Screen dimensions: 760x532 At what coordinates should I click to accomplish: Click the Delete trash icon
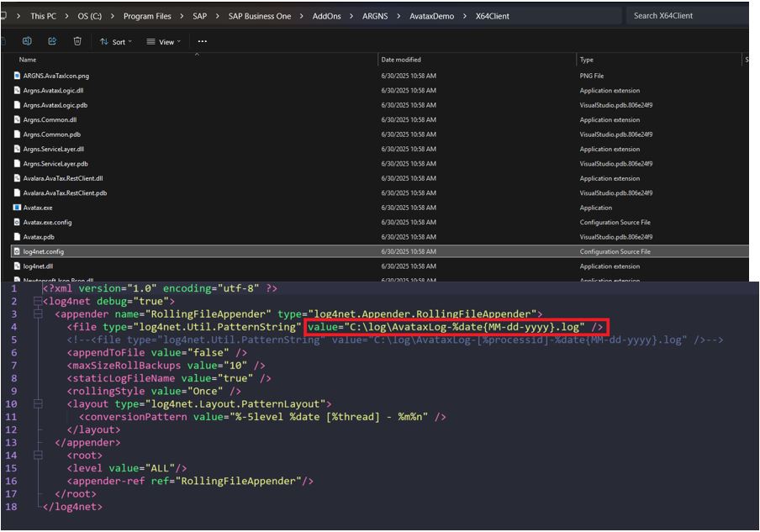[x=77, y=41]
